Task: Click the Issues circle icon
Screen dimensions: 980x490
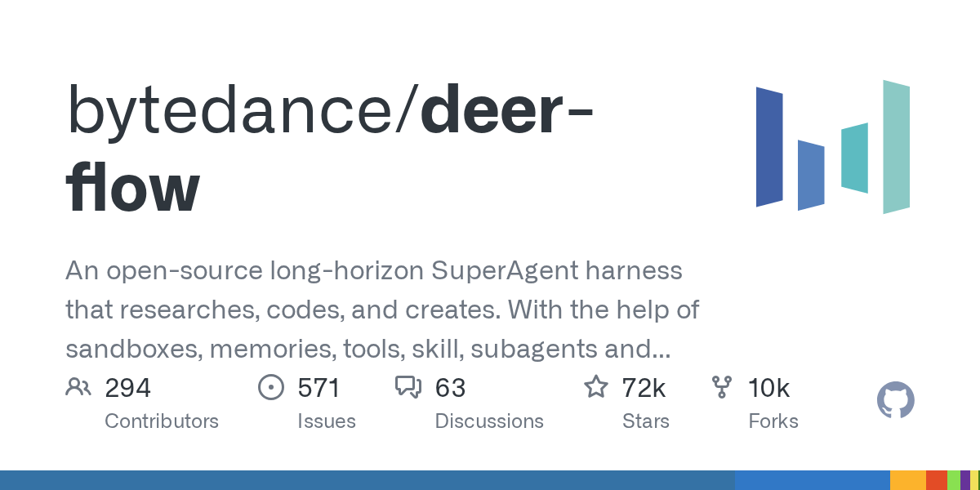Action: (270, 387)
